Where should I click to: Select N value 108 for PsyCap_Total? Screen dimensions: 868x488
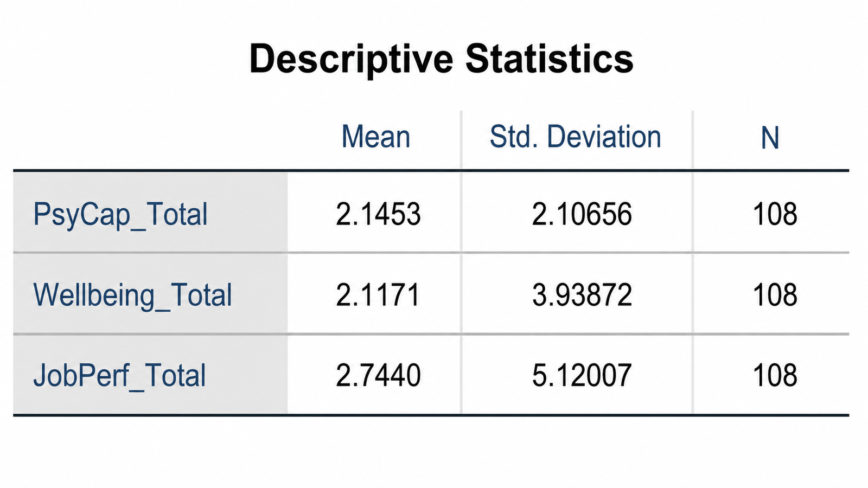[x=775, y=214]
